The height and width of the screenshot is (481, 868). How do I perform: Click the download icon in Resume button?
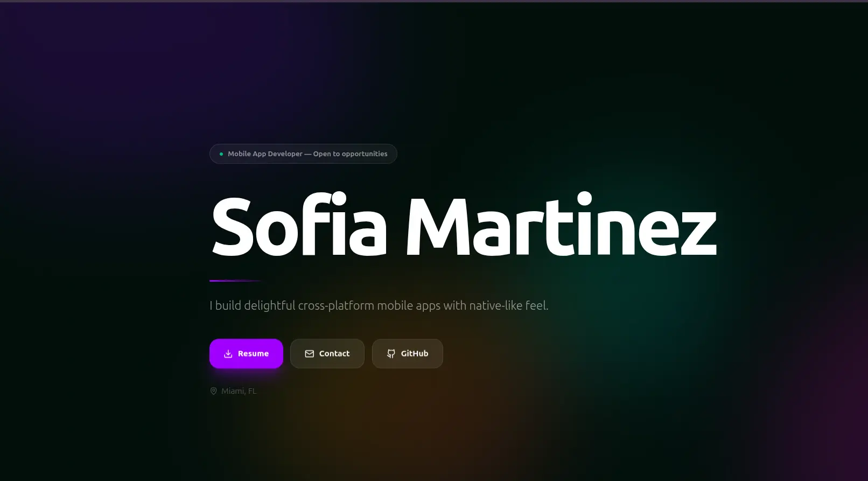228,354
